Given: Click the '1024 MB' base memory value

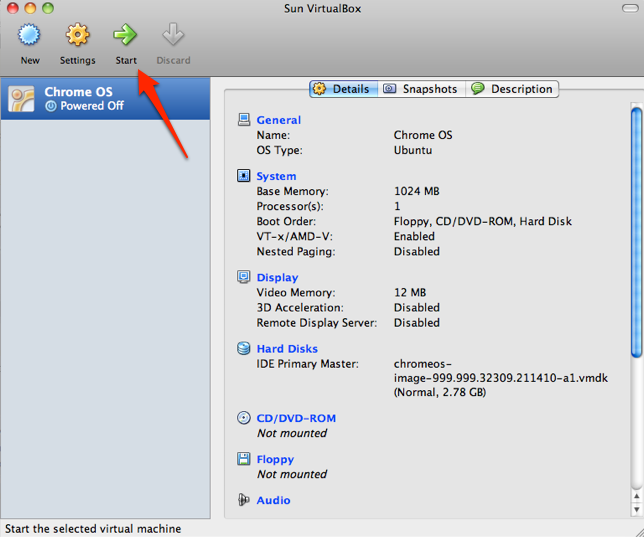Looking at the screenshot, I should [416, 191].
